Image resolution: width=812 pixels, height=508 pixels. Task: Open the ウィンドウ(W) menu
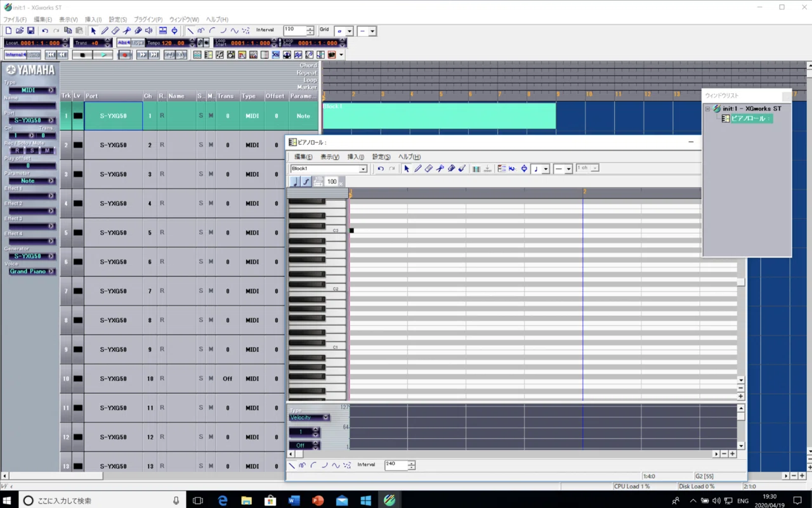184,20
